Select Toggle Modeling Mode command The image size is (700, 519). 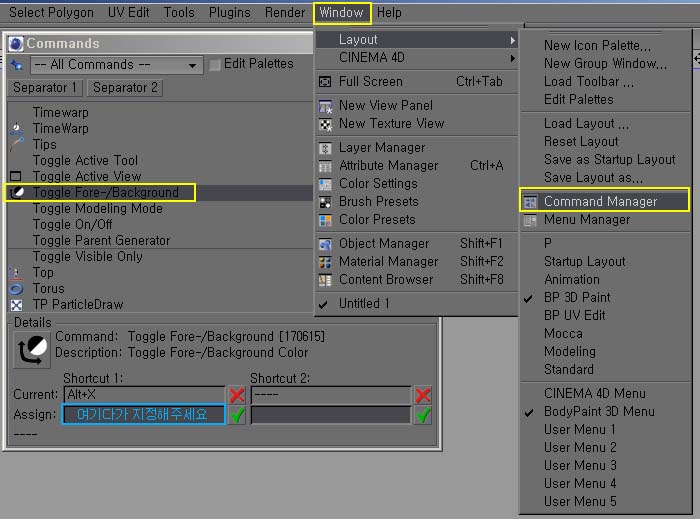pos(97,209)
